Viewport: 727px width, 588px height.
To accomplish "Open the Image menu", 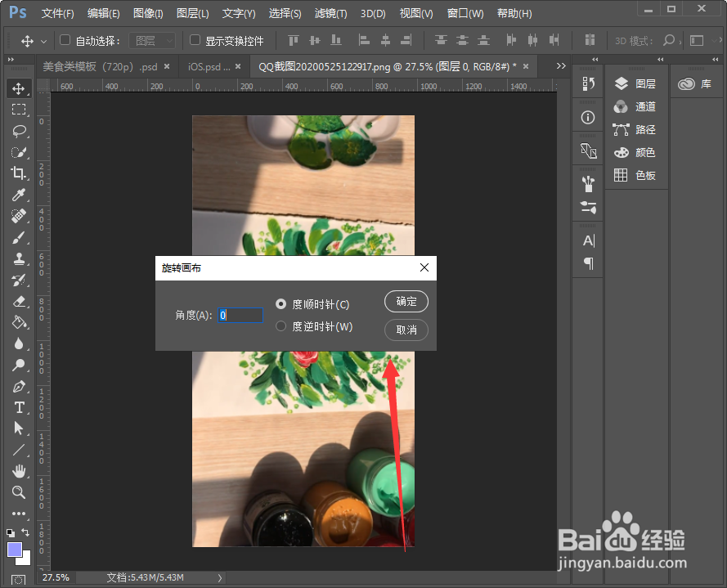I will coord(148,13).
